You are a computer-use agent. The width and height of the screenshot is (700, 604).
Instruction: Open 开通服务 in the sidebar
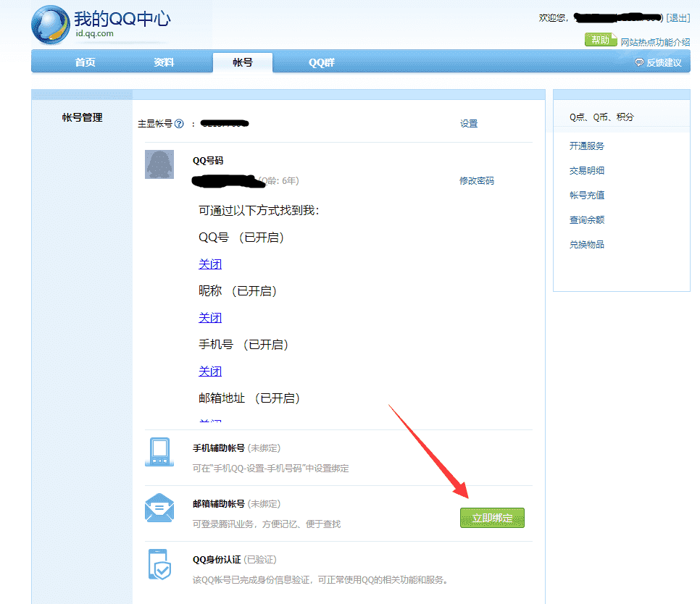[x=587, y=146]
